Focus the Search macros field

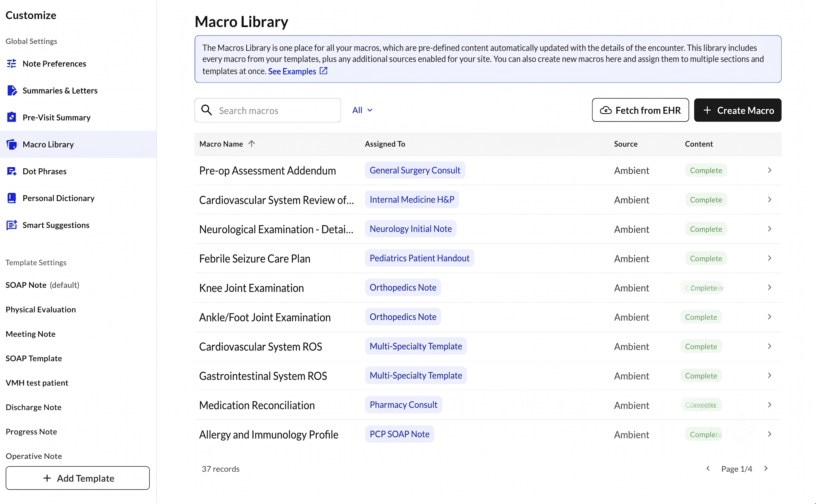[x=267, y=110]
